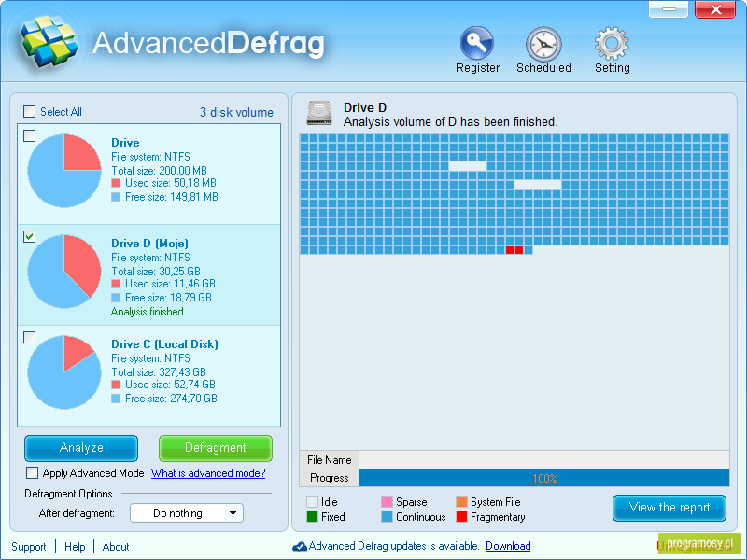Close the AdvancedDefrag window
Viewport: 747px width, 560px height.
715,9
